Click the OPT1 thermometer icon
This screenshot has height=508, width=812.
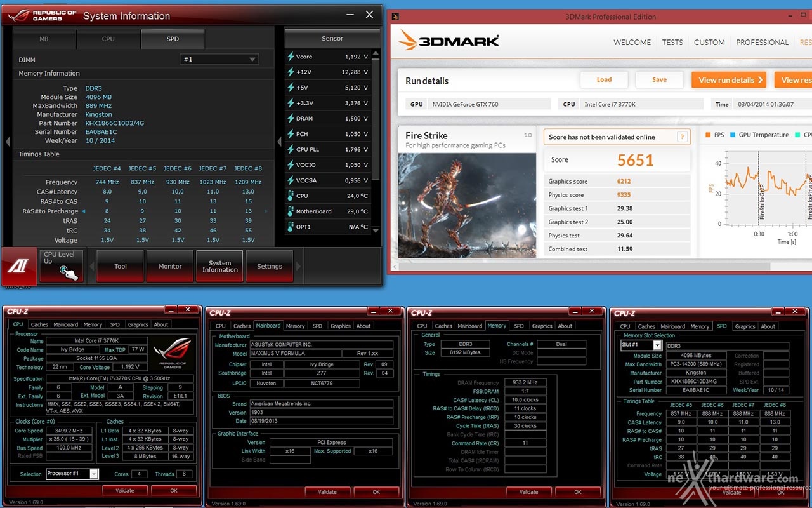coord(291,227)
